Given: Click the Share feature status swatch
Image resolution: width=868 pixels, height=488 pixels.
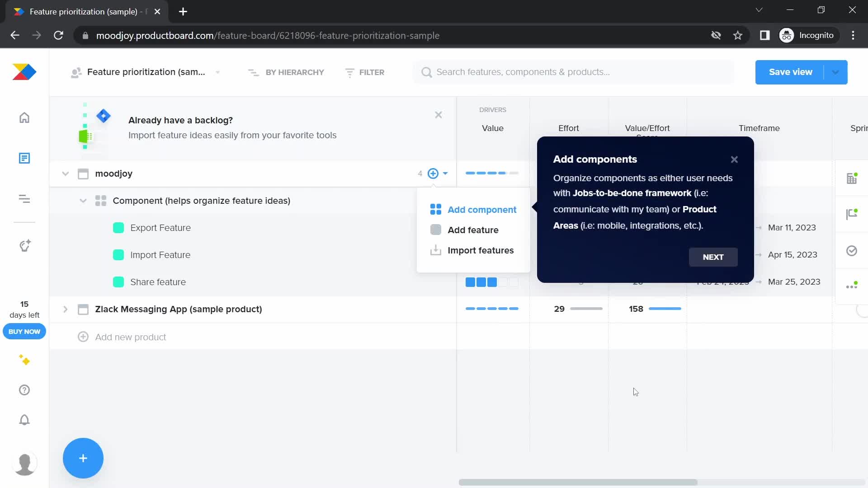Looking at the screenshot, I should (118, 282).
